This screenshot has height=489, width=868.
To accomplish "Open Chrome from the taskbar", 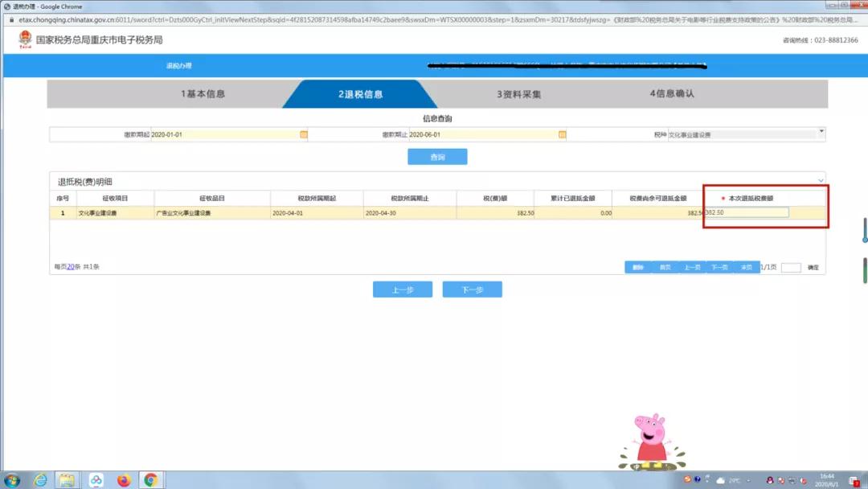I will pyautogui.click(x=153, y=480).
